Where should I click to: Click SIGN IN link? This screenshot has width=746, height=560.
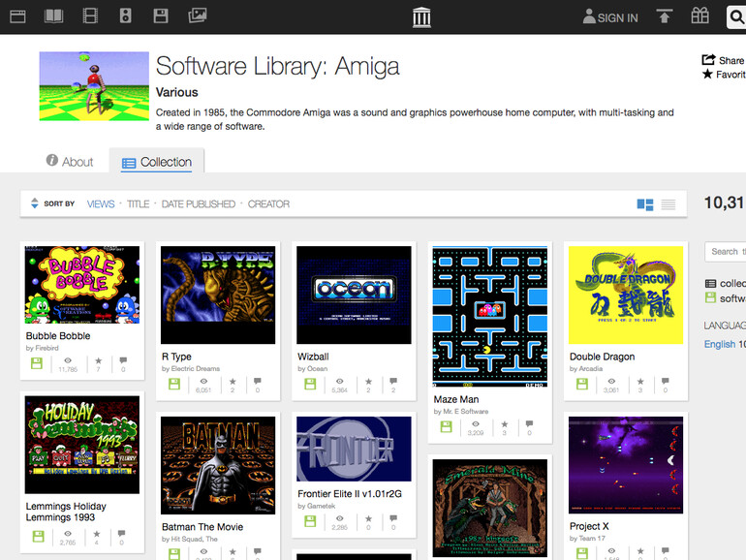(617, 18)
